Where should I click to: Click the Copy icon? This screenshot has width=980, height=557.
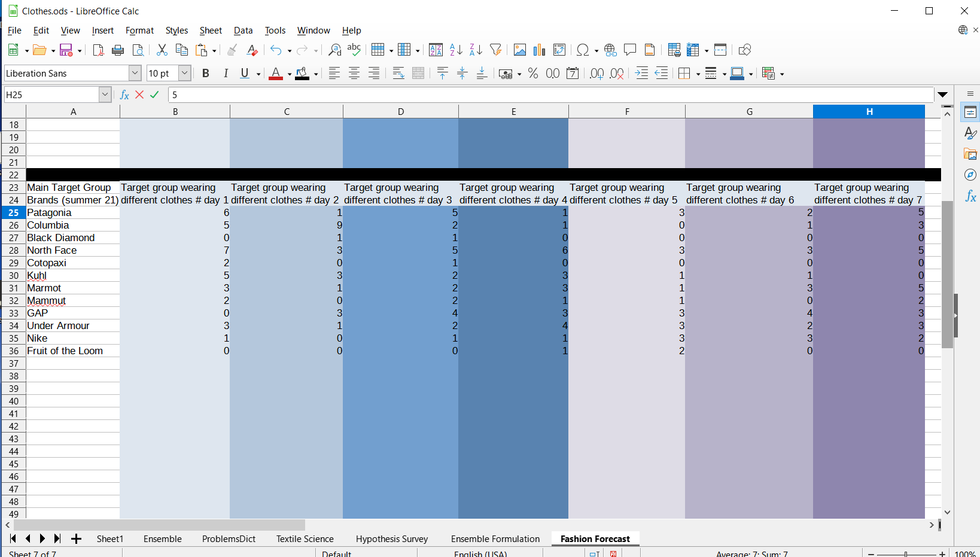[181, 50]
